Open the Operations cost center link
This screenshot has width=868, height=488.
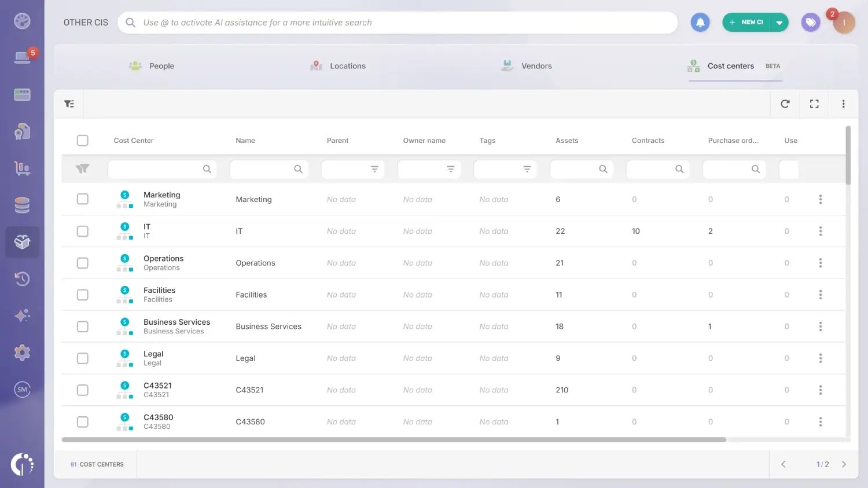pyautogui.click(x=163, y=258)
